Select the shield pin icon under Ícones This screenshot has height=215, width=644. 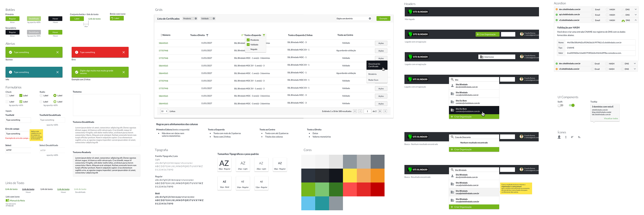pos(559,137)
